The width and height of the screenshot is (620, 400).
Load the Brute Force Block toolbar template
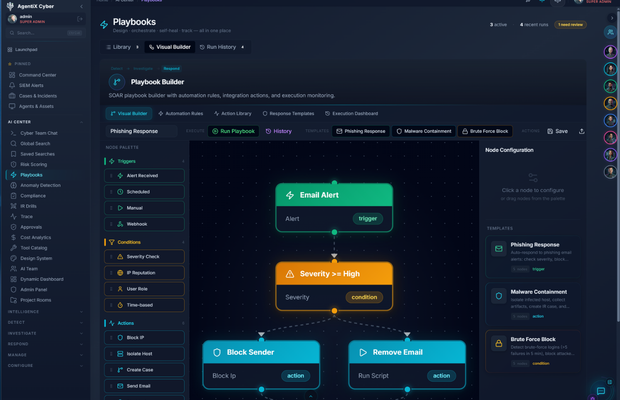485,131
